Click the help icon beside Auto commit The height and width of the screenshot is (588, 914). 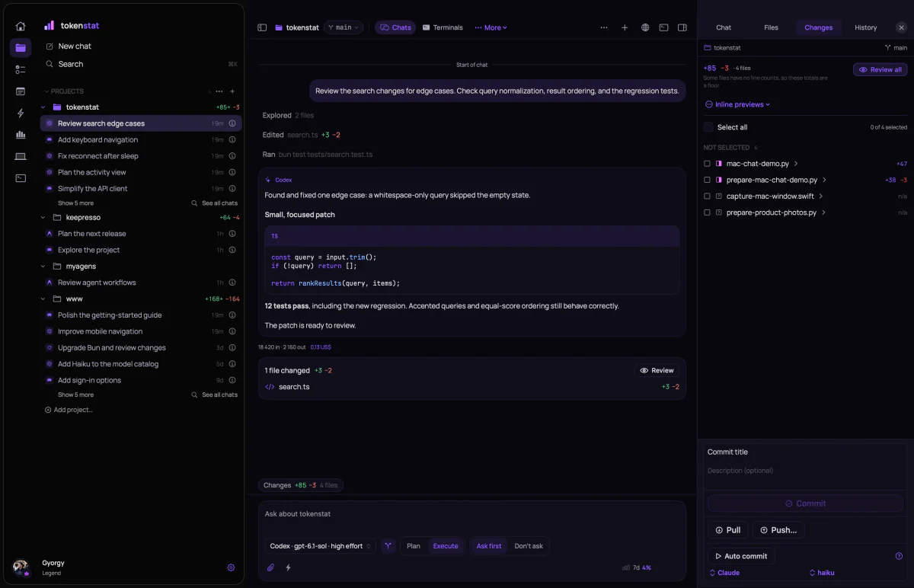899,556
